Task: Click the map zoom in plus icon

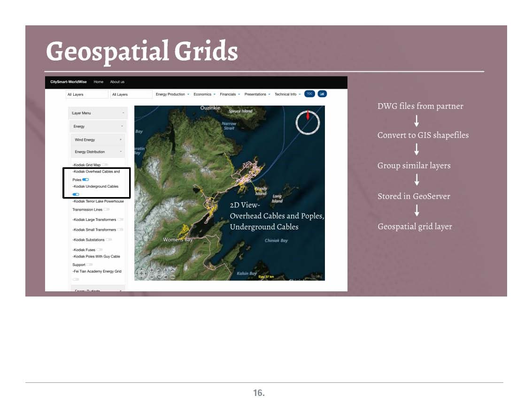Action: (x=152, y=271)
